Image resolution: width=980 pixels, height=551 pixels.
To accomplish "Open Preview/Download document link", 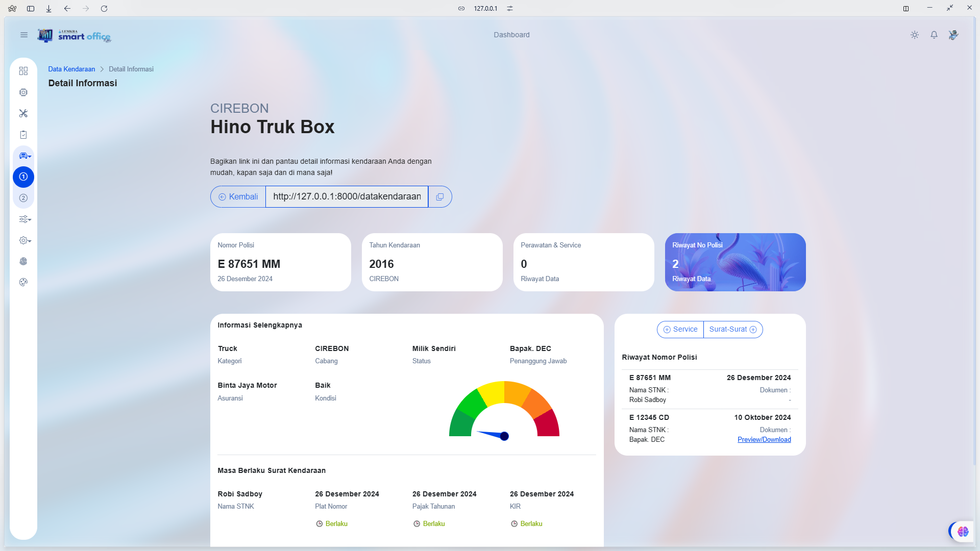I will tap(764, 440).
